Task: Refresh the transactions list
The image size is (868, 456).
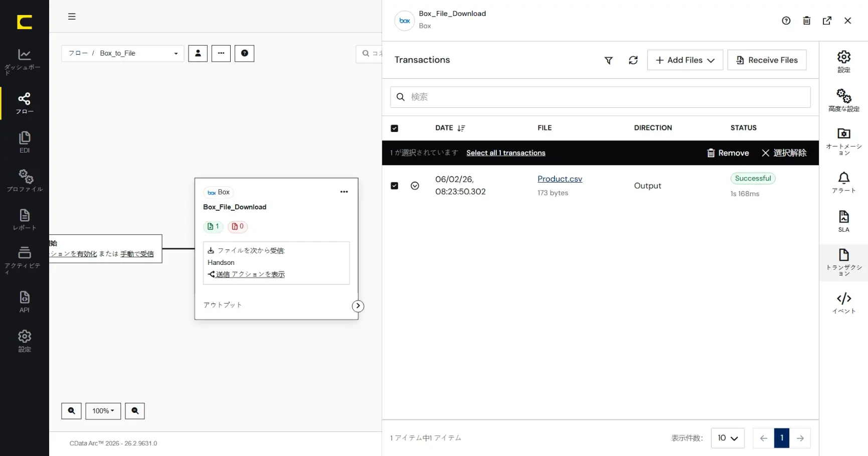Action: [x=633, y=60]
